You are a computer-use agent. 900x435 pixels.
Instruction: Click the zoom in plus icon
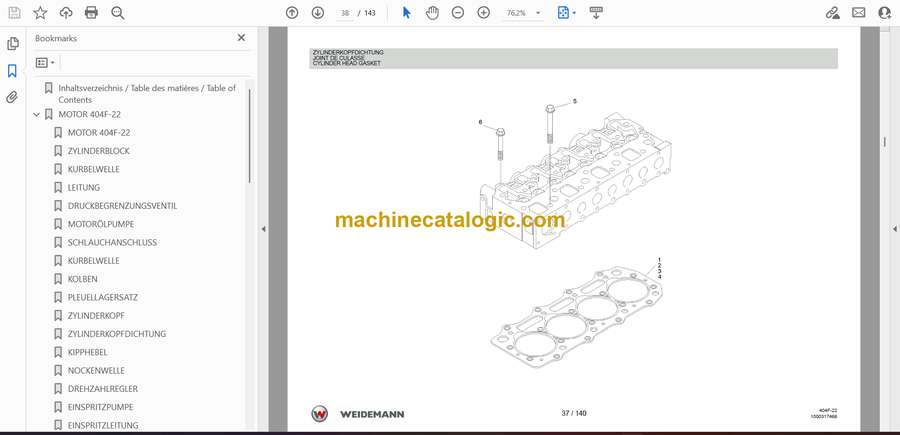[x=484, y=13]
